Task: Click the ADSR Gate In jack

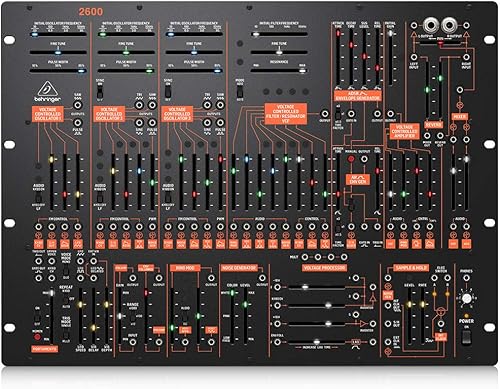Action: [351, 114]
